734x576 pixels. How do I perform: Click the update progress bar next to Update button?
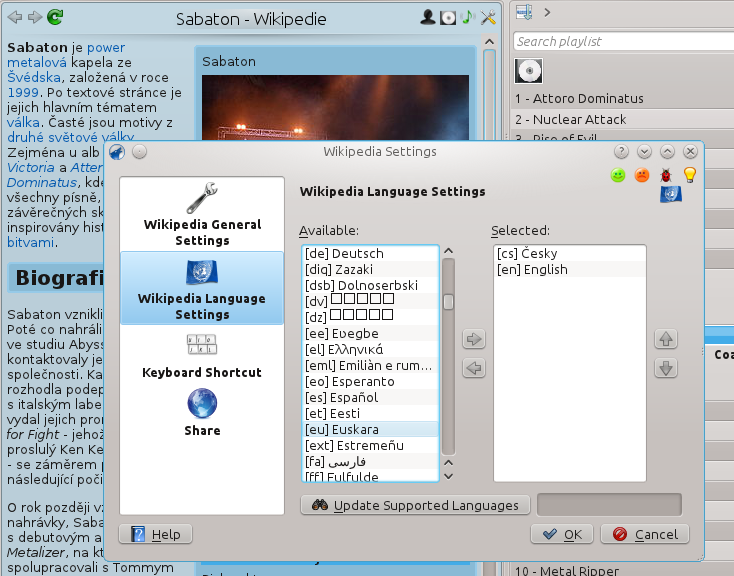(x=609, y=505)
